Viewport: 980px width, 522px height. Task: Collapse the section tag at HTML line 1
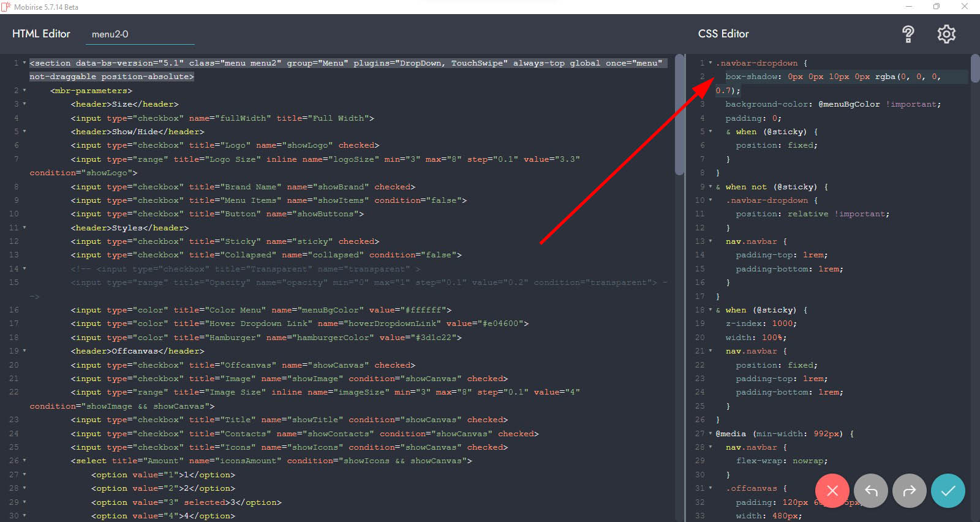click(x=24, y=63)
